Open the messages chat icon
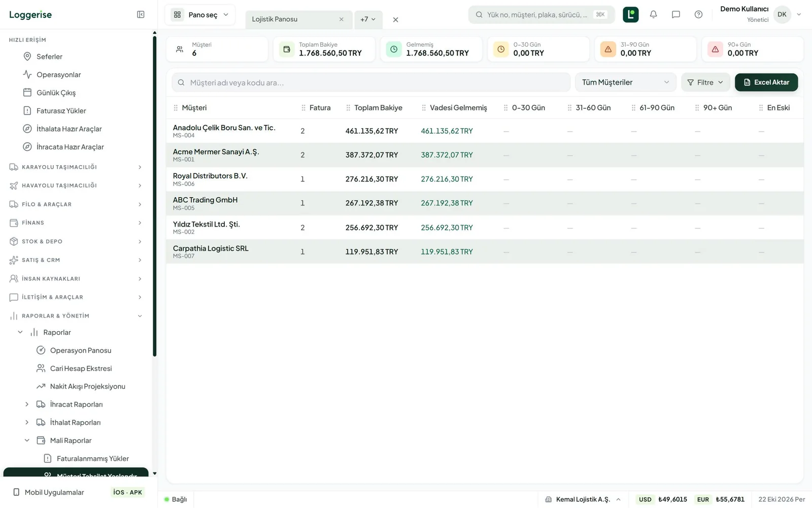The height and width of the screenshot is (508, 812). 675,15
